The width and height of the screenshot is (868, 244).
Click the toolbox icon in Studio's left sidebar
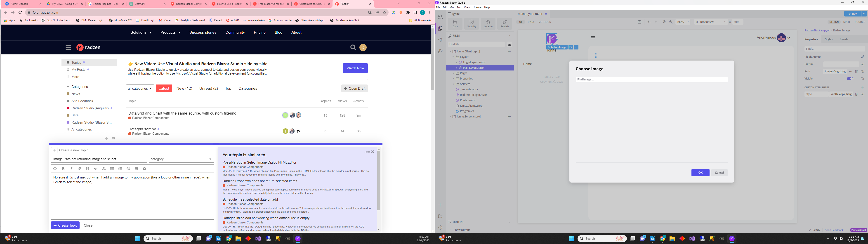(440, 17)
